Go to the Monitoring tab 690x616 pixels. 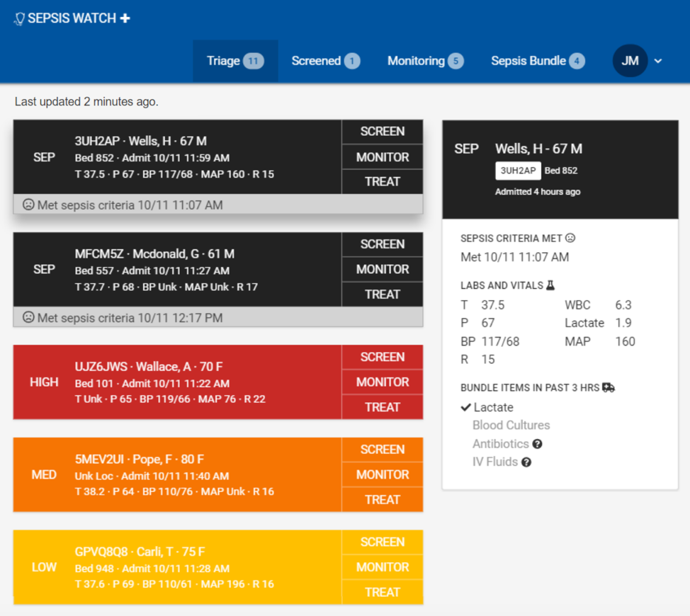[x=424, y=61]
